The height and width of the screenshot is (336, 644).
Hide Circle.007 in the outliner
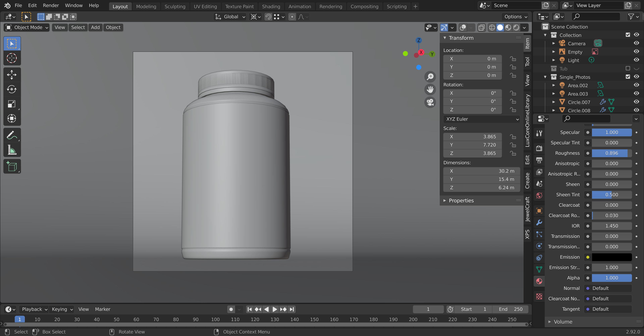coord(636,102)
